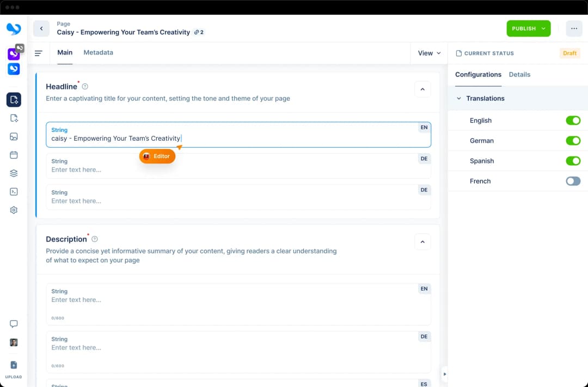Screen dimensions: 588x387
Task: Open the Publish dropdown arrow
Action: [543, 28]
